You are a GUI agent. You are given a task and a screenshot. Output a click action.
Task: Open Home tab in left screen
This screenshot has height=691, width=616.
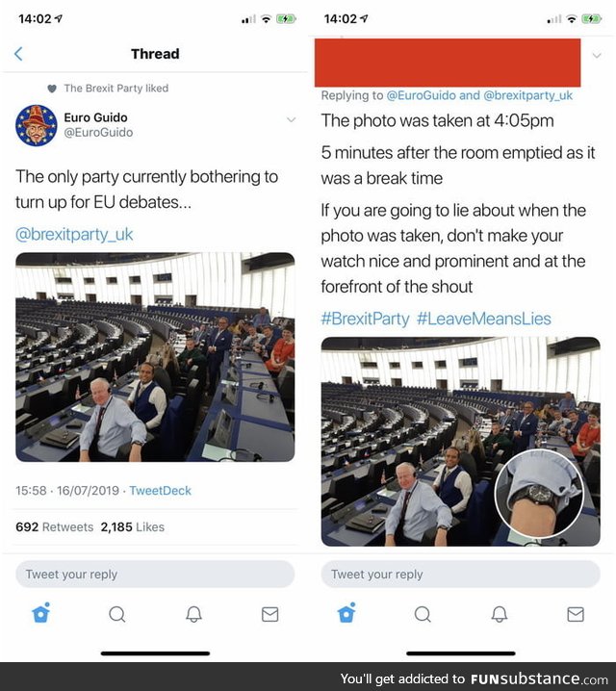(41, 613)
